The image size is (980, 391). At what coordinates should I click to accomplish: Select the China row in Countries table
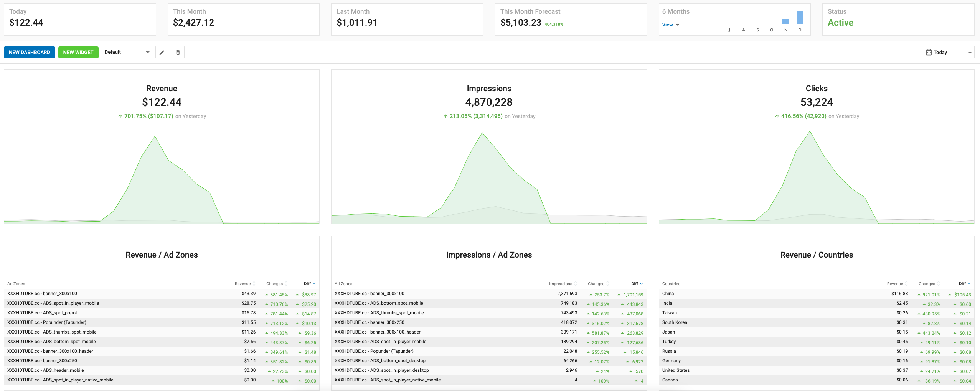tap(817, 294)
